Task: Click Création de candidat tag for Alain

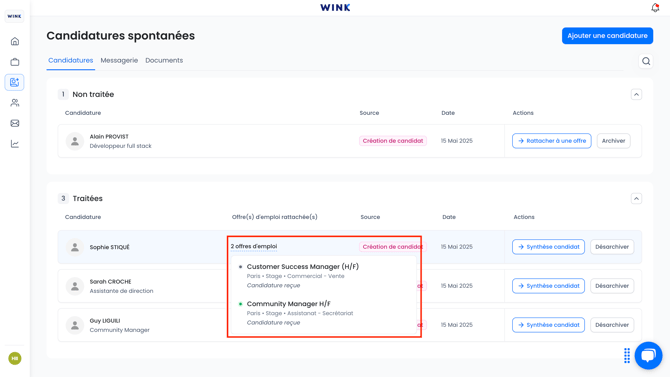Action: (x=393, y=141)
